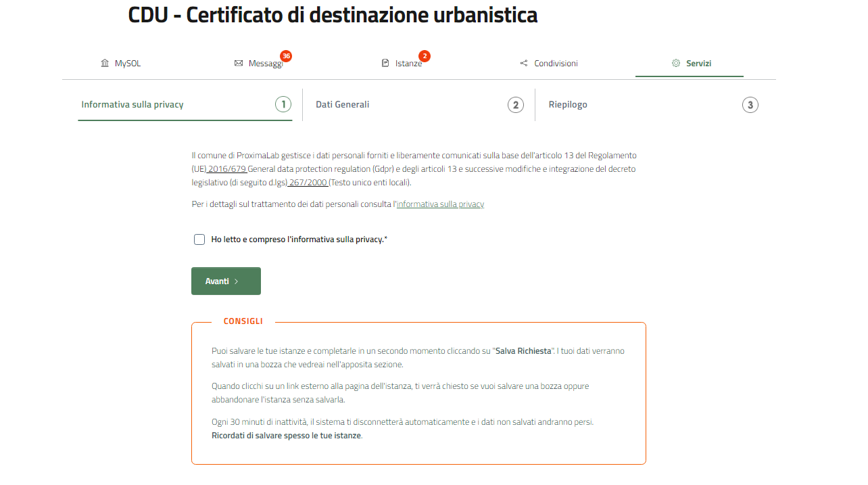Image resolution: width=868 pixels, height=485 pixels.
Task: Select the Informativa sulla privacy step label
Action: point(132,105)
